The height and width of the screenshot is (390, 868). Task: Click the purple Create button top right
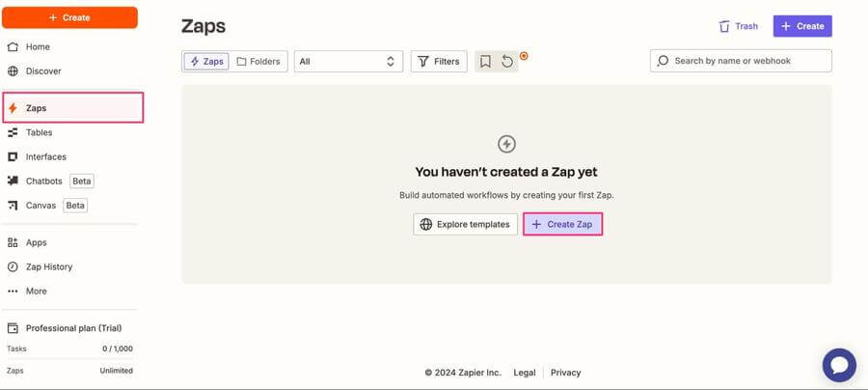click(x=802, y=26)
